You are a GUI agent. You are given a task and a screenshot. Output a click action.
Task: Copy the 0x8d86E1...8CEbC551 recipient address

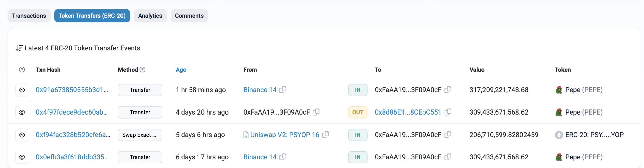[448, 112]
